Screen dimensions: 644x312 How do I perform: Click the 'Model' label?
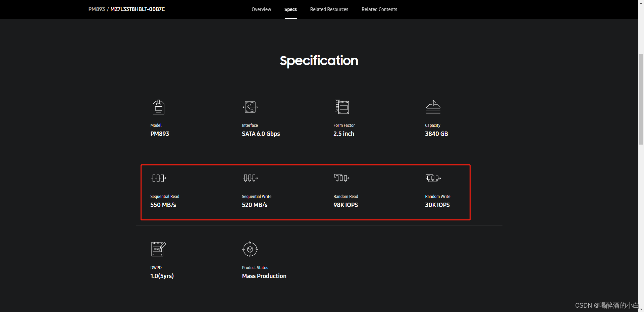156,125
